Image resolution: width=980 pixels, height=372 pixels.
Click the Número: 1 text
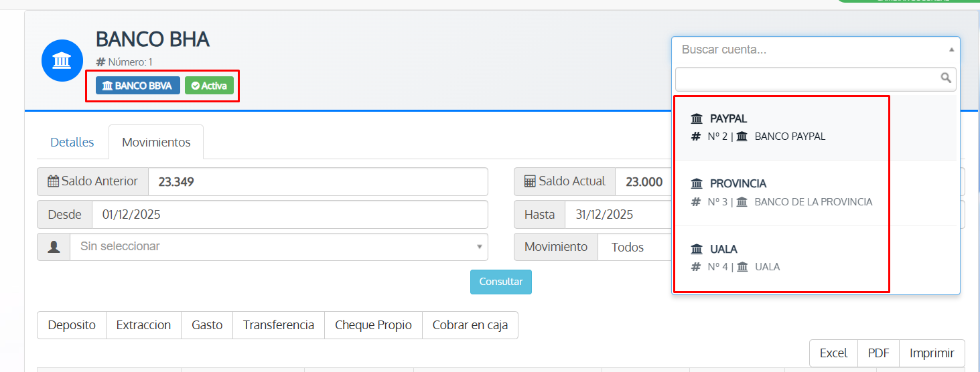(131, 62)
